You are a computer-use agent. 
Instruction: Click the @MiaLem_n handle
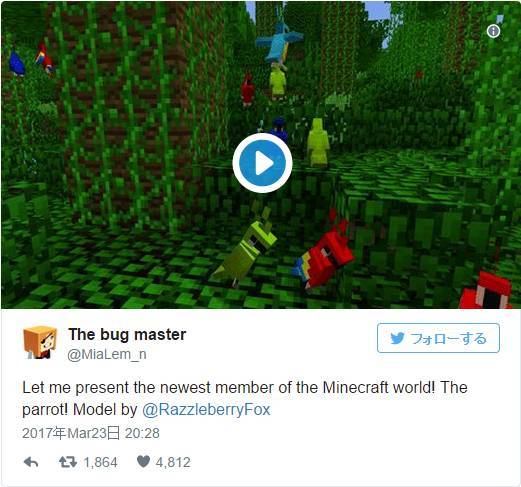[107, 355]
